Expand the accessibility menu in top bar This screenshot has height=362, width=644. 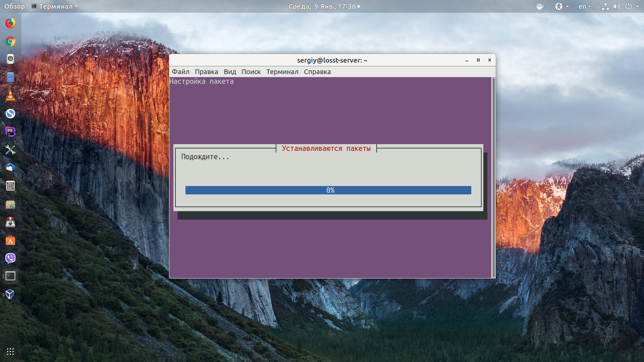click(562, 6)
